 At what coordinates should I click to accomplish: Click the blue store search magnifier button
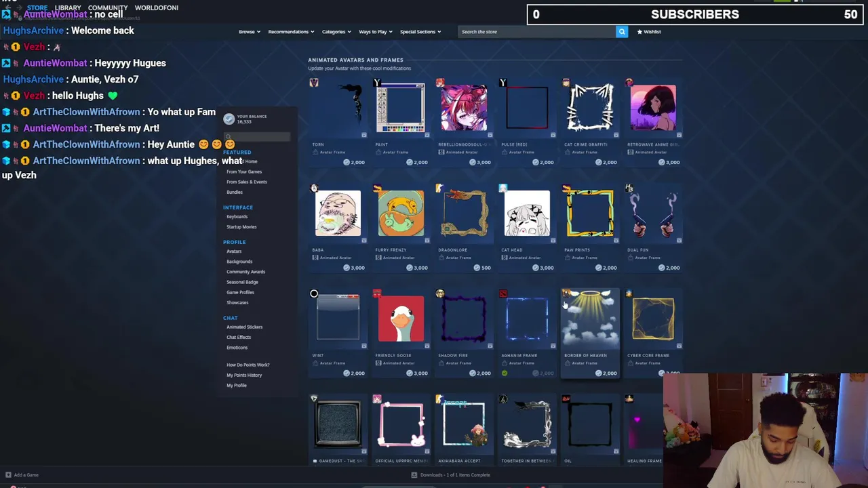coord(622,32)
